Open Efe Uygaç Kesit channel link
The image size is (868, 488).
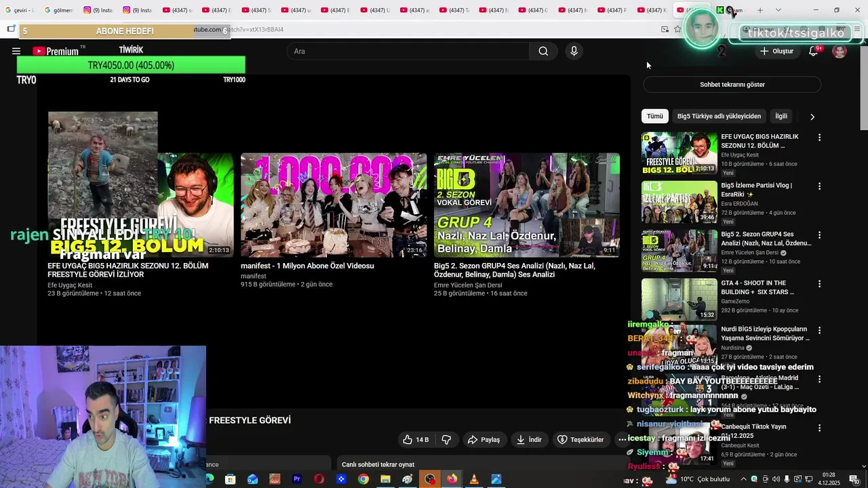click(70, 285)
